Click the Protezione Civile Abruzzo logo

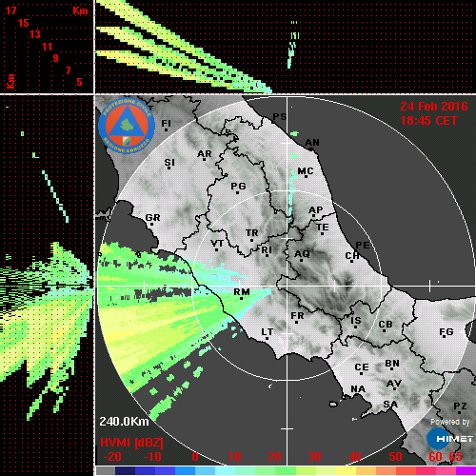(x=127, y=126)
